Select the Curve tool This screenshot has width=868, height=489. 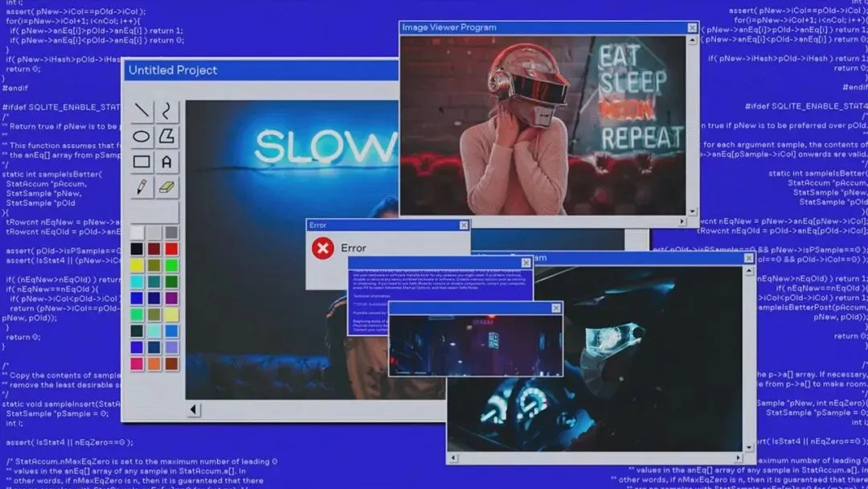[x=167, y=110]
